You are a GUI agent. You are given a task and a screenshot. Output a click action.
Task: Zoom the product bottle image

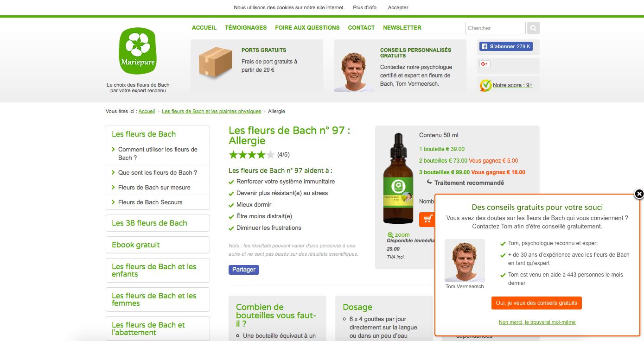[398, 235]
